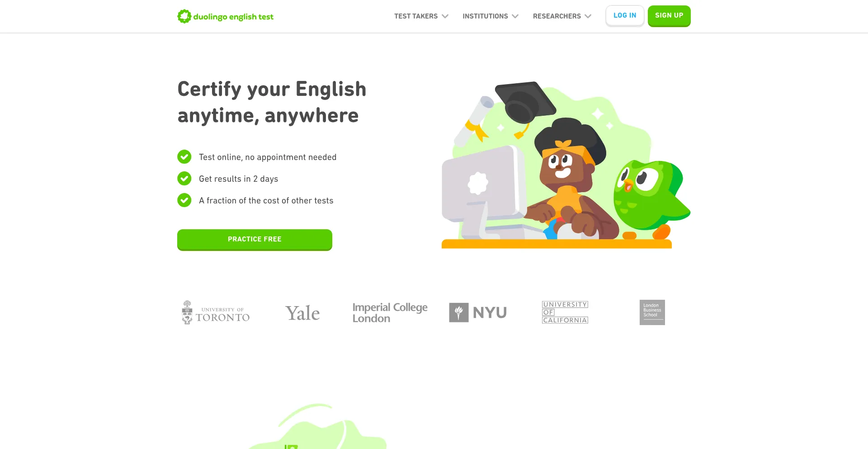Start with the PRACTICE FREE button
The width and height of the screenshot is (868, 449).
click(255, 240)
